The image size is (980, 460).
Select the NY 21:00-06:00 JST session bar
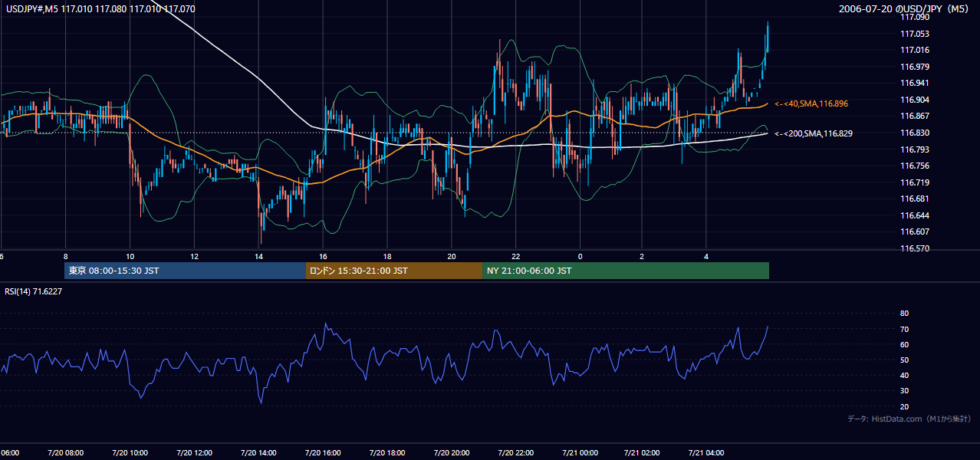pos(626,271)
